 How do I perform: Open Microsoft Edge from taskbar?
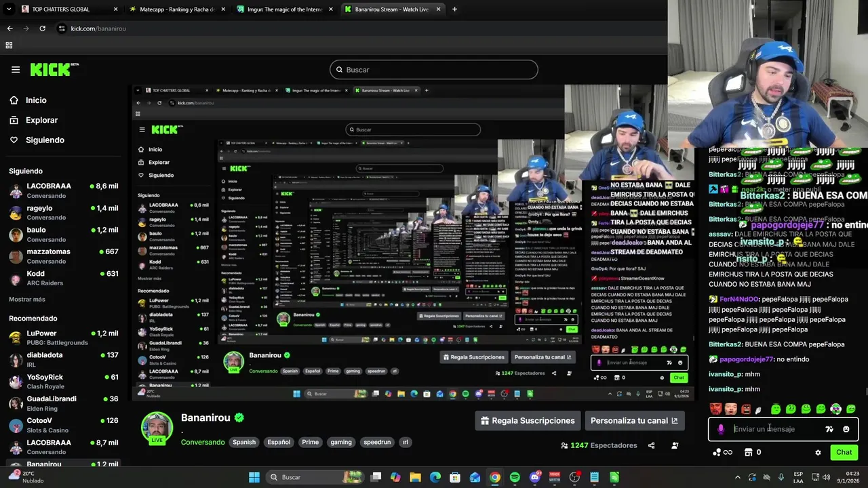click(x=435, y=477)
